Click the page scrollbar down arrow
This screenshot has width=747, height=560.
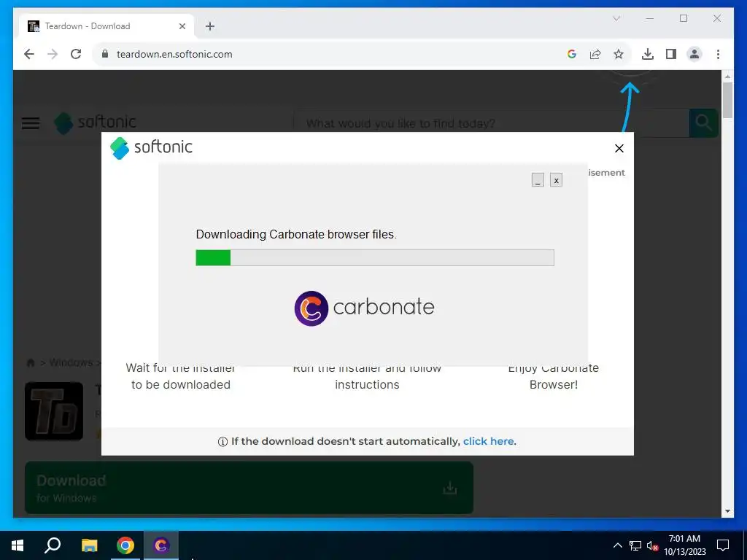(727, 511)
